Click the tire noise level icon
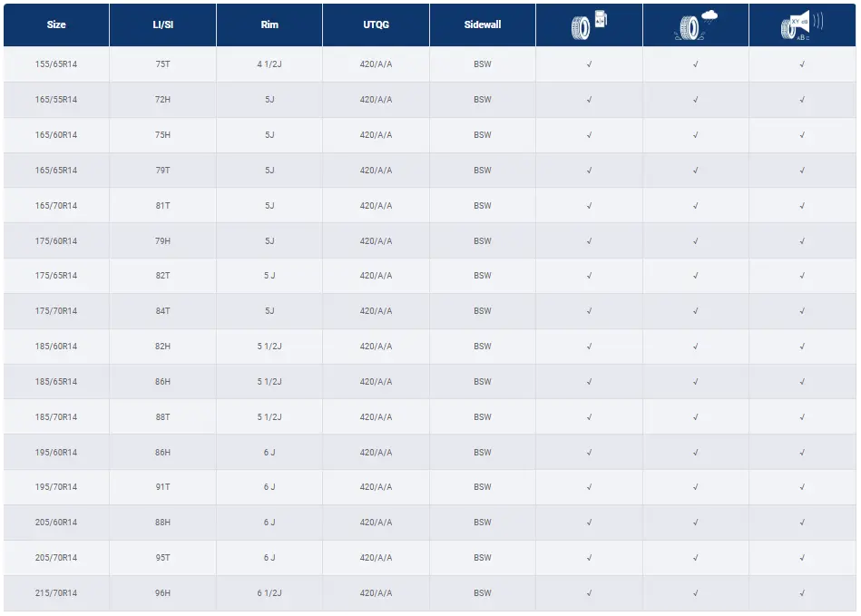 (x=802, y=25)
